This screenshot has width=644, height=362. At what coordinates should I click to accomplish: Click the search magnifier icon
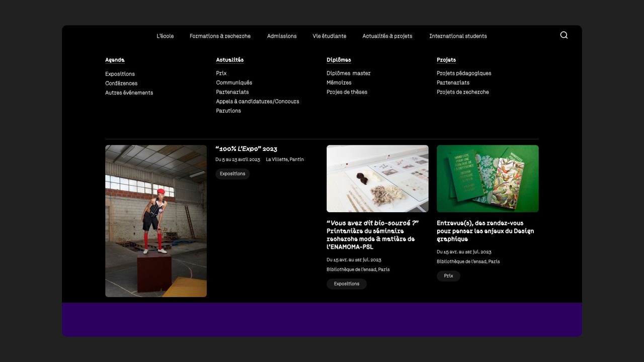[563, 35]
